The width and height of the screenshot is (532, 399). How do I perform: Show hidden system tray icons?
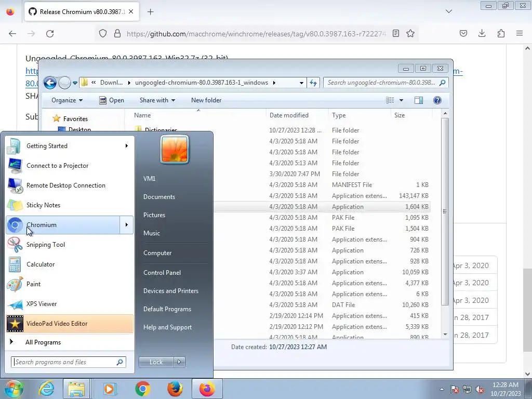tap(442, 389)
